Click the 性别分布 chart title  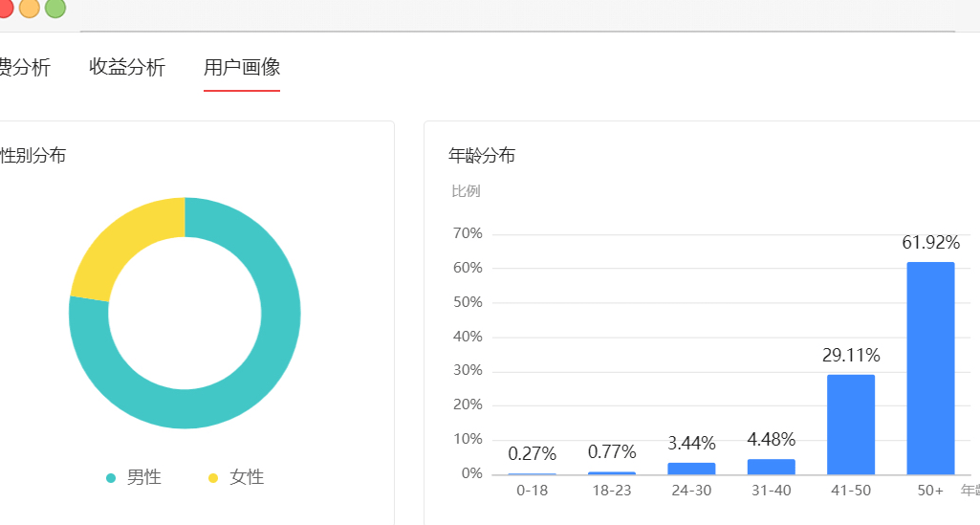click(33, 155)
